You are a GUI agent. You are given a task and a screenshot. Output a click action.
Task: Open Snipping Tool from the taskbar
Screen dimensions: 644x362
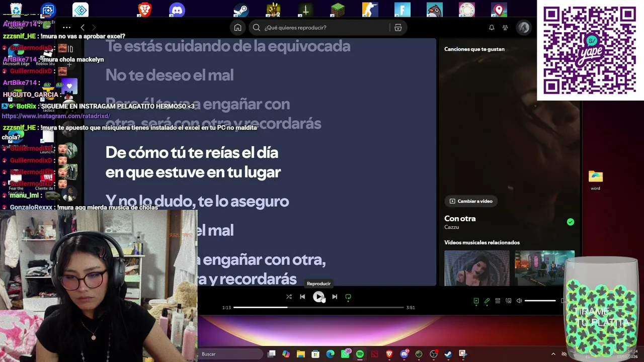(463, 354)
